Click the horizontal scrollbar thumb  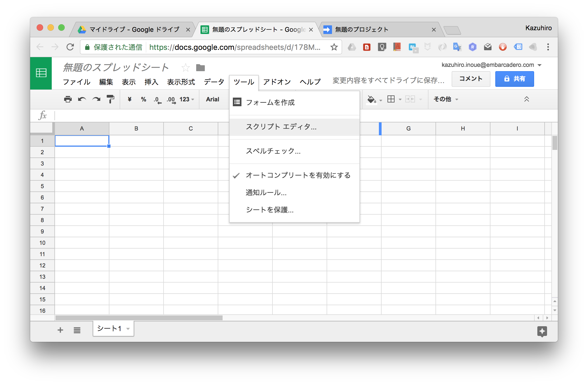[139, 318]
